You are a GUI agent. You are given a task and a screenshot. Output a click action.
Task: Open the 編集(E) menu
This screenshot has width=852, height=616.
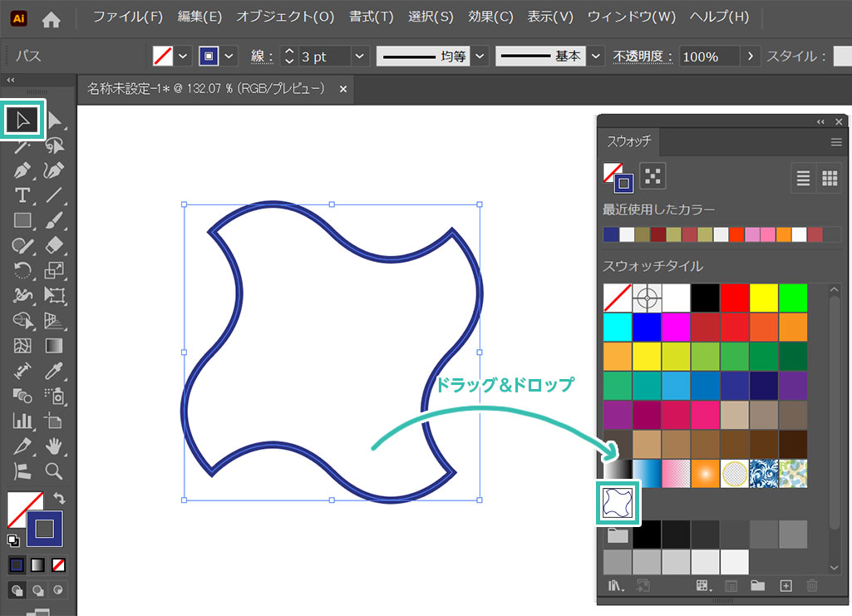click(199, 17)
